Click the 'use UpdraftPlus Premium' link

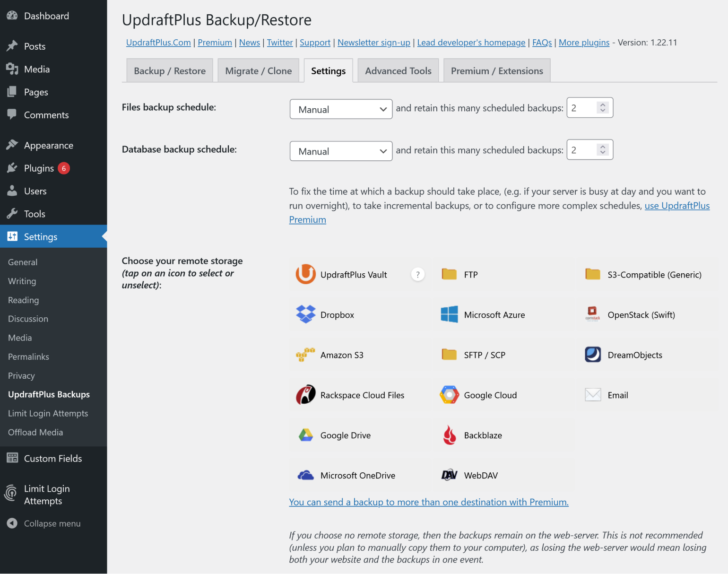(677, 206)
